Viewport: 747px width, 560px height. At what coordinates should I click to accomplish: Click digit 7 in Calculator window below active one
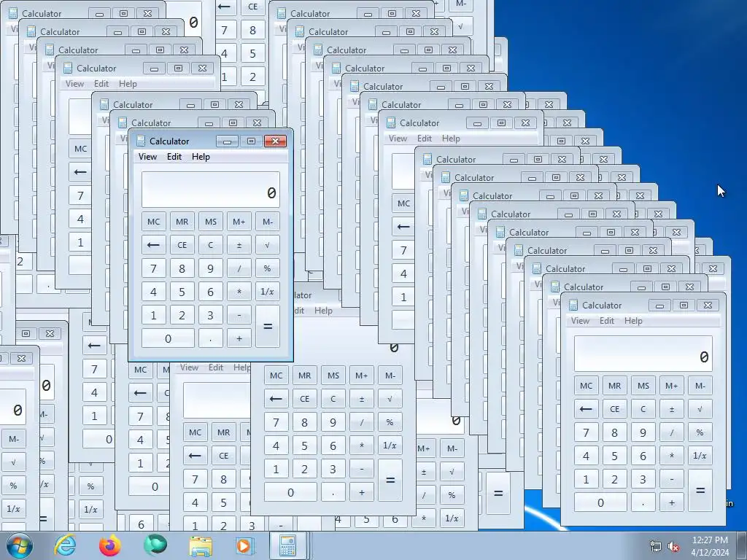pos(276,422)
